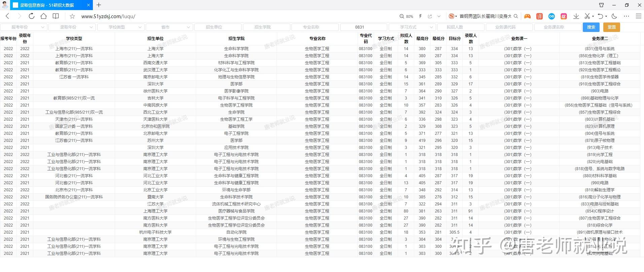
Task: Focus the 业务课代码 filter input
Action: point(509,27)
